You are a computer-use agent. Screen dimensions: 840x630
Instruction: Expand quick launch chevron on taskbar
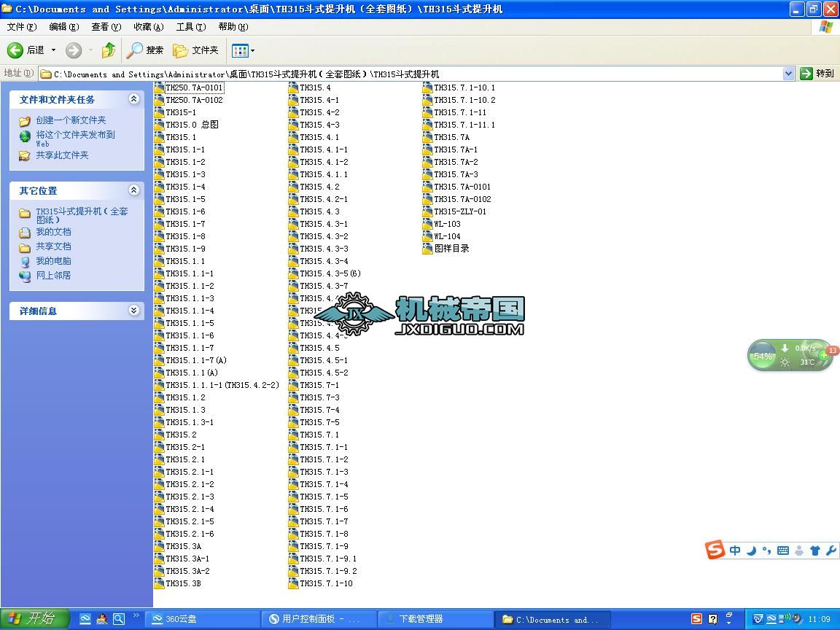pos(136,615)
